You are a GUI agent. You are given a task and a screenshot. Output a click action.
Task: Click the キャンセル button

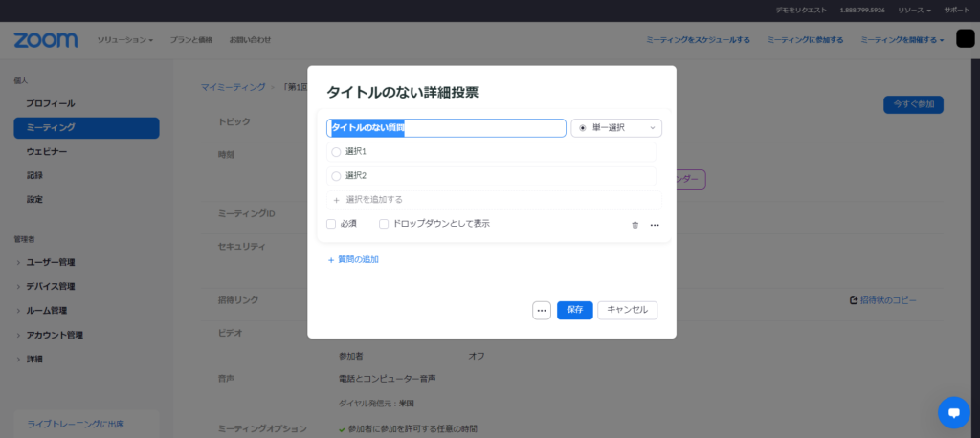coord(627,310)
